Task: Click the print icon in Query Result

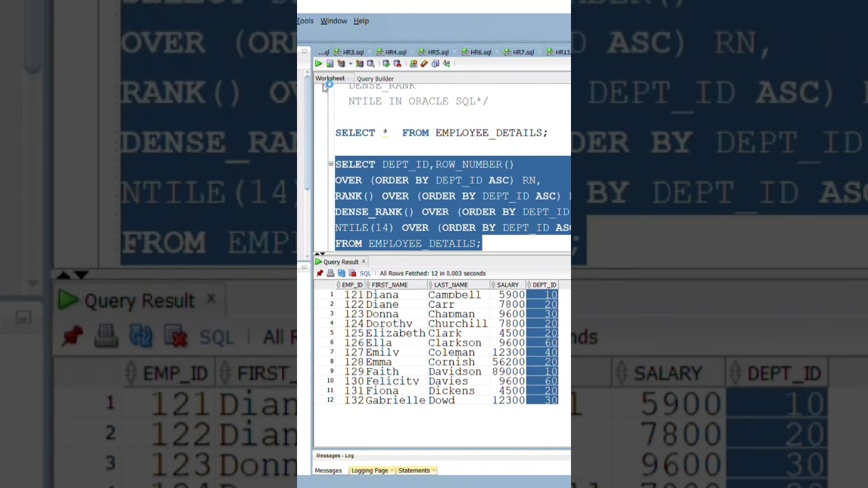Action: click(330, 273)
